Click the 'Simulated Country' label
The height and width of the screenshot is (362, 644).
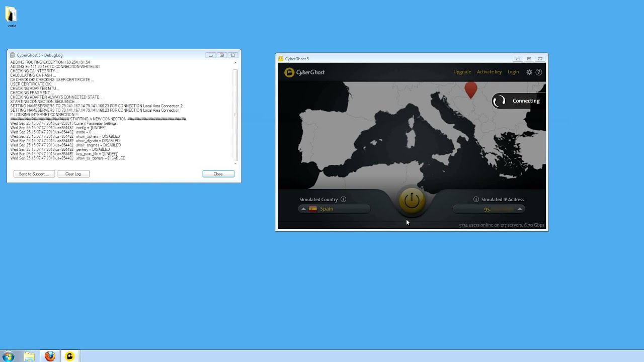pos(318,199)
